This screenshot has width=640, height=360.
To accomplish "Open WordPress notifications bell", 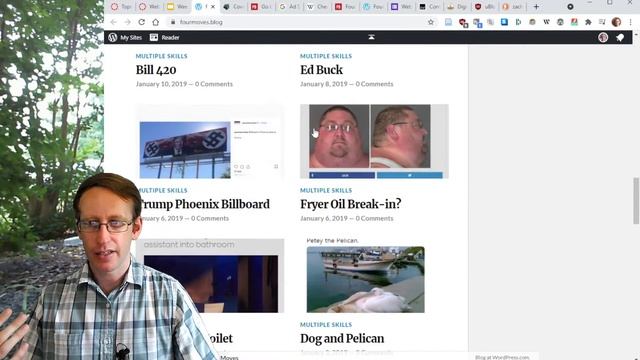I will tap(620, 38).
